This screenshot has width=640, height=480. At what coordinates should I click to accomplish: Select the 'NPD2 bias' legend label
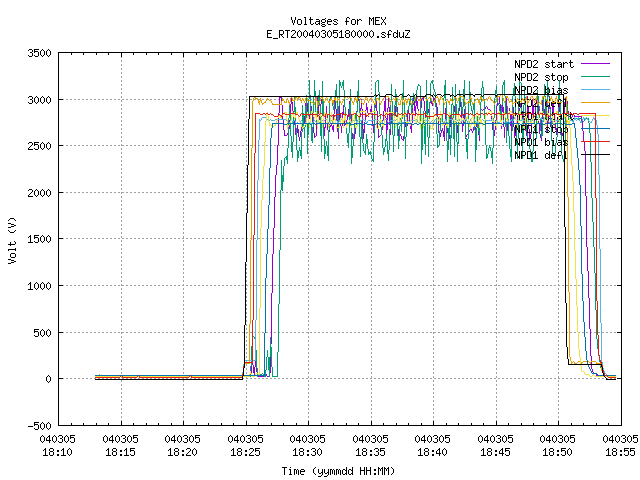(x=541, y=90)
